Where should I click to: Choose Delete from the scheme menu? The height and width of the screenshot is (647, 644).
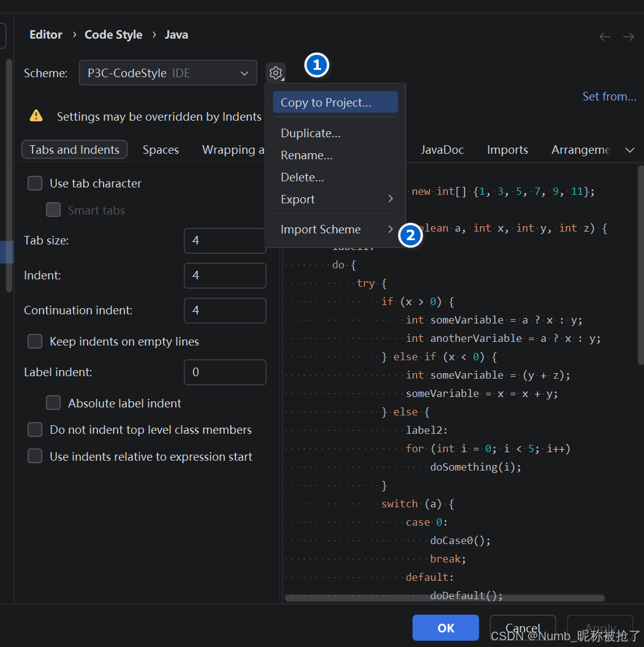tap(335, 178)
